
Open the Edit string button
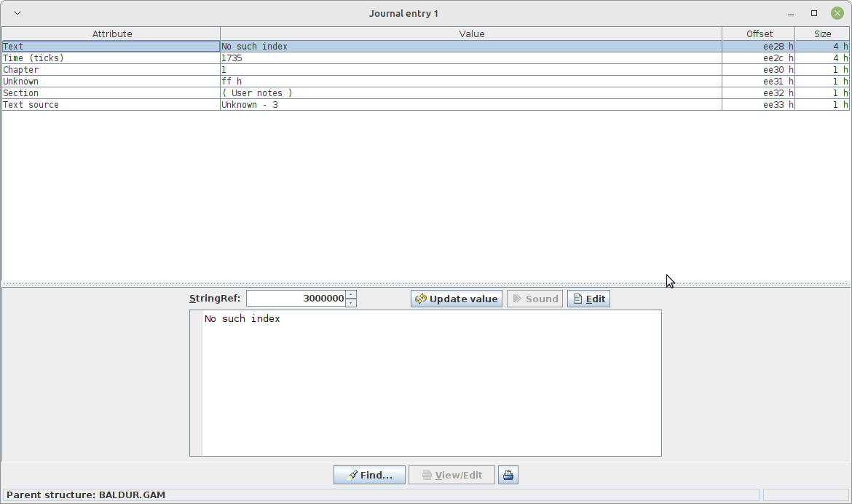coord(588,299)
